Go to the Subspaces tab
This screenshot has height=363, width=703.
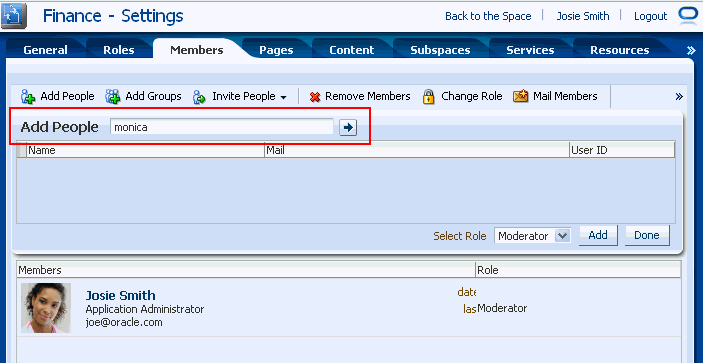(x=440, y=50)
